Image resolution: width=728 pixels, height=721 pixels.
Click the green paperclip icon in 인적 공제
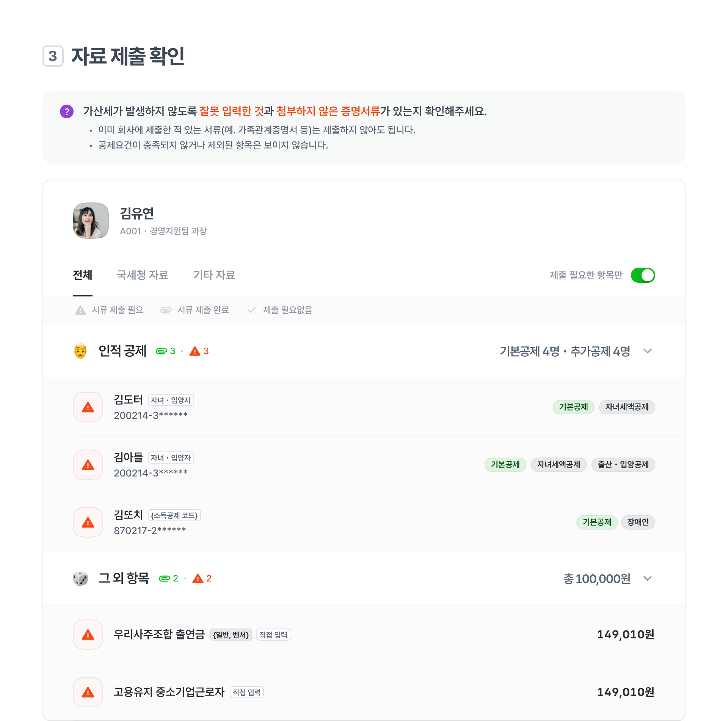point(162,351)
